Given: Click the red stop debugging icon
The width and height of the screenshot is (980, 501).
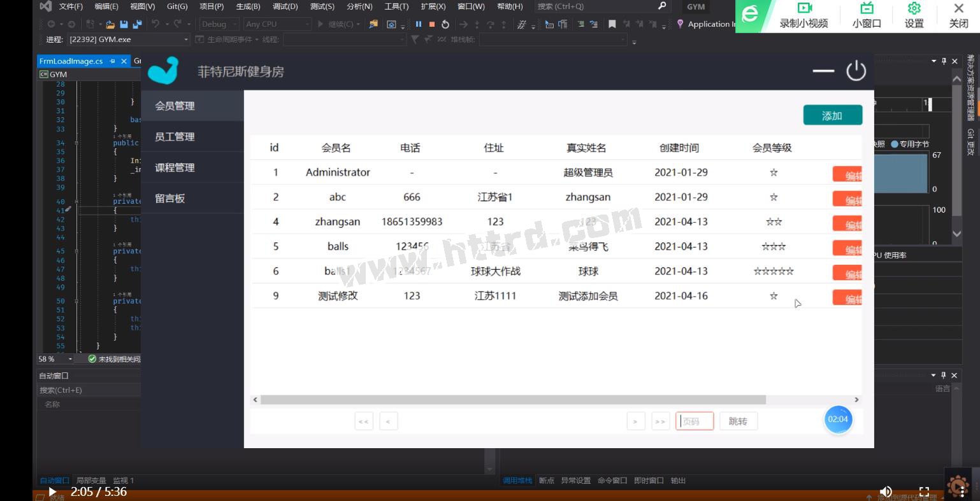Looking at the screenshot, I should pyautogui.click(x=432, y=24).
